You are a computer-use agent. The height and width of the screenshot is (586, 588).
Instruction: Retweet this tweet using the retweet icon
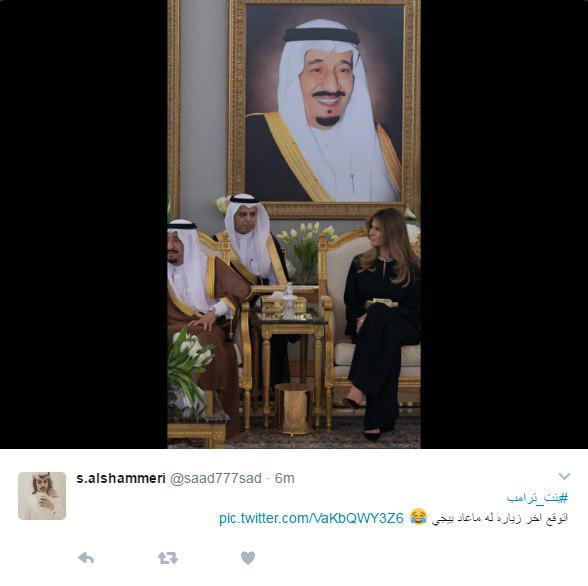point(168,558)
